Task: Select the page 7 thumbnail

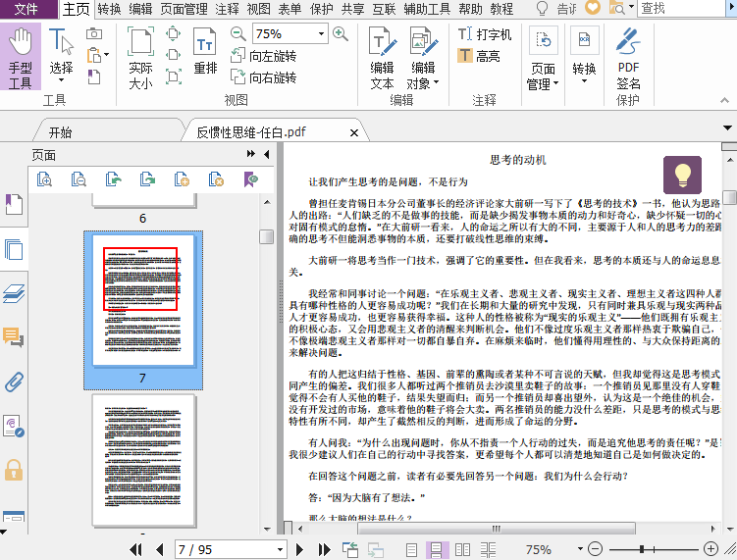Action: (x=143, y=310)
